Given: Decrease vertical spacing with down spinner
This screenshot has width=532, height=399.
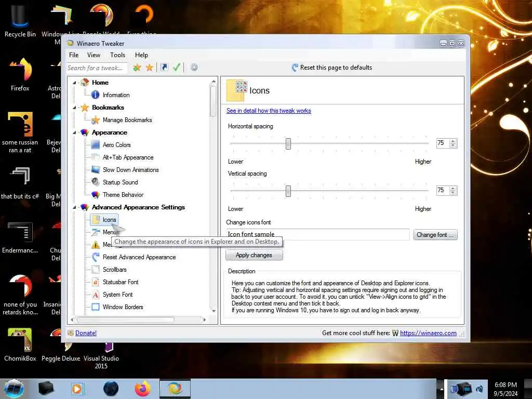Looking at the screenshot, I should tap(453, 192).
